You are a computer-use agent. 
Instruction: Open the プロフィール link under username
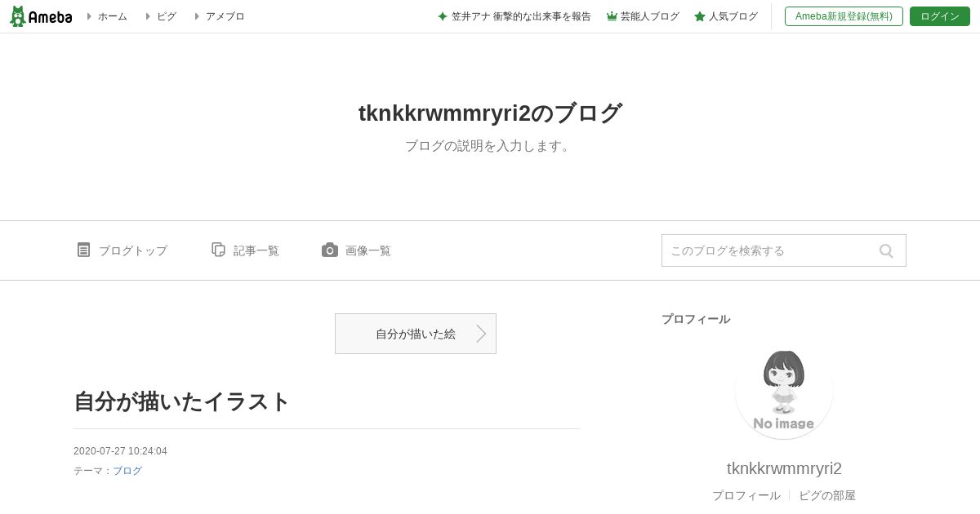746,495
